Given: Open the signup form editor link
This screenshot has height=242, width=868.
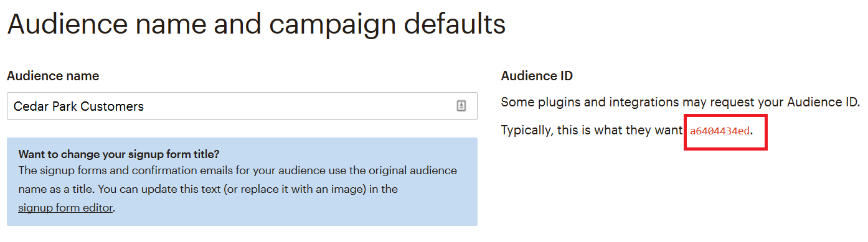Looking at the screenshot, I should pos(65,208).
